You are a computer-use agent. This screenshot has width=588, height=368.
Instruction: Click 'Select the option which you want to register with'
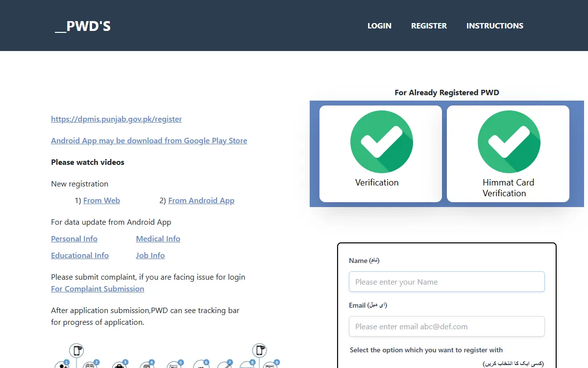426,350
